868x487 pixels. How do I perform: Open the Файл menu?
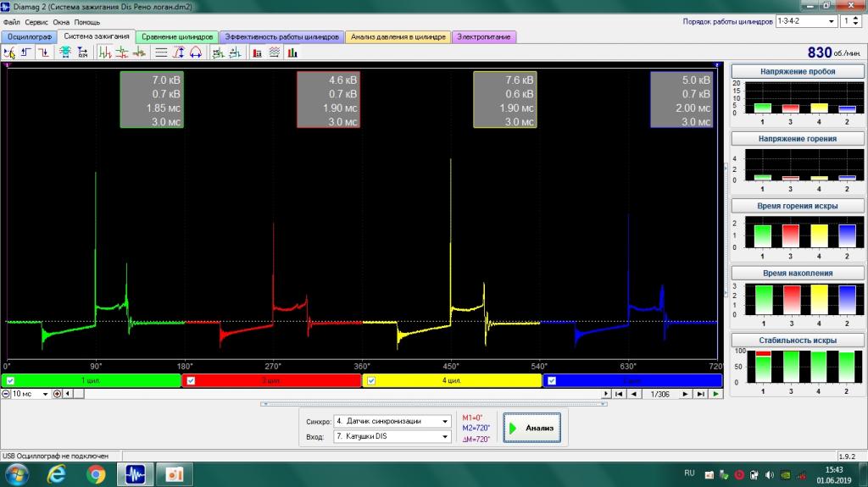coord(12,22)
